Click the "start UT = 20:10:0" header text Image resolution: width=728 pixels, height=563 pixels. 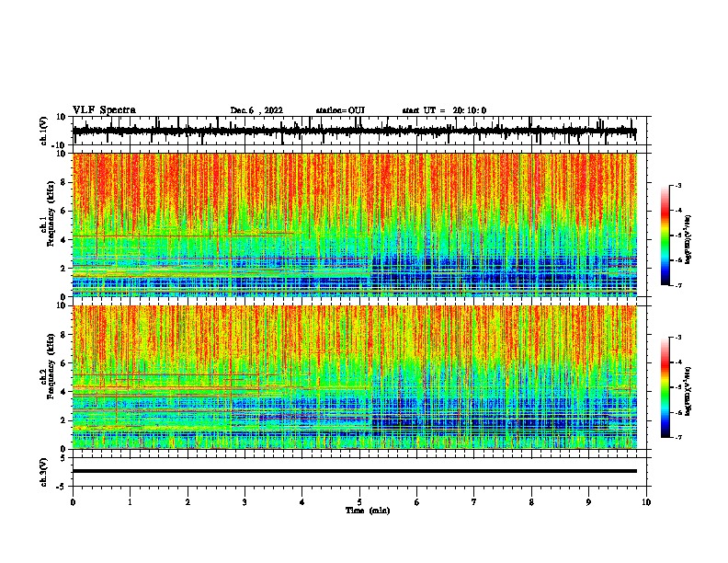[444, 110]
